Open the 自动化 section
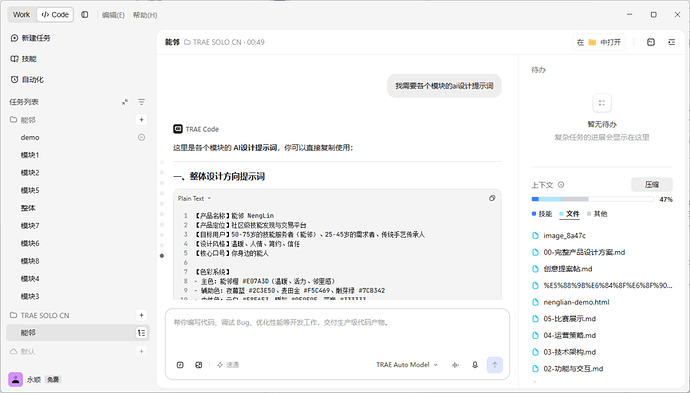Screen dimensions: 690x393 pos(27,80)
